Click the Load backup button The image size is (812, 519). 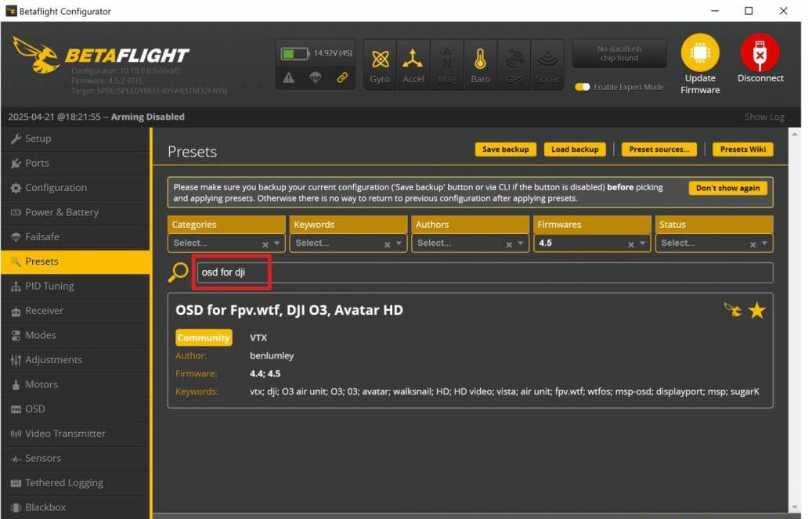575,150
